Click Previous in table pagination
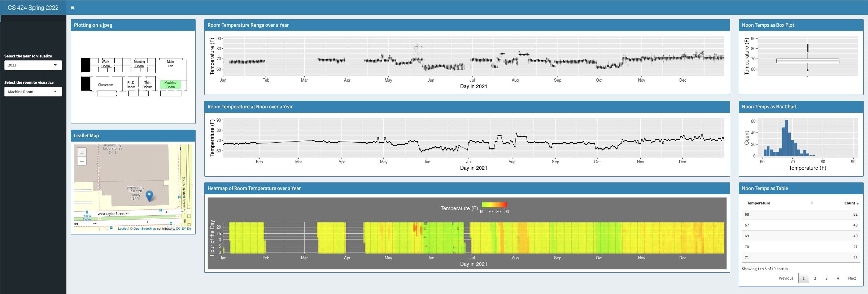The height and width of the screenshot is (294, 868). click(x=786, y=278)
